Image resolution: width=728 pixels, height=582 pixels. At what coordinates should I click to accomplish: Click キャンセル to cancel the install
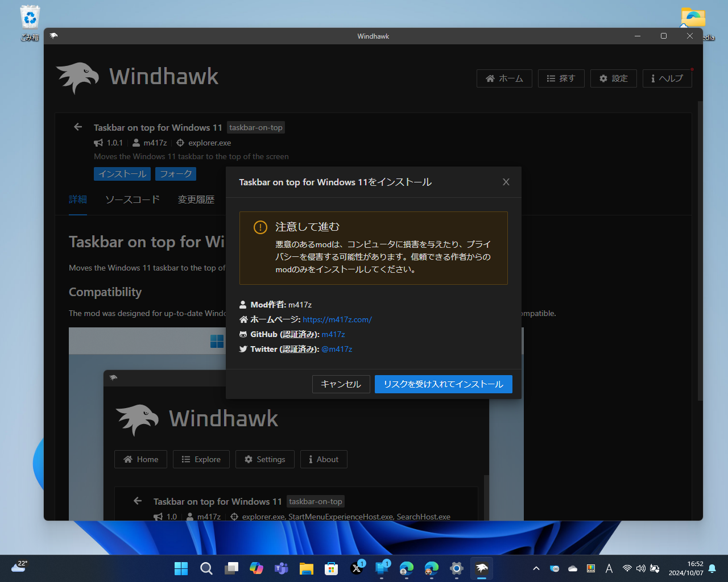coord(341,384)
